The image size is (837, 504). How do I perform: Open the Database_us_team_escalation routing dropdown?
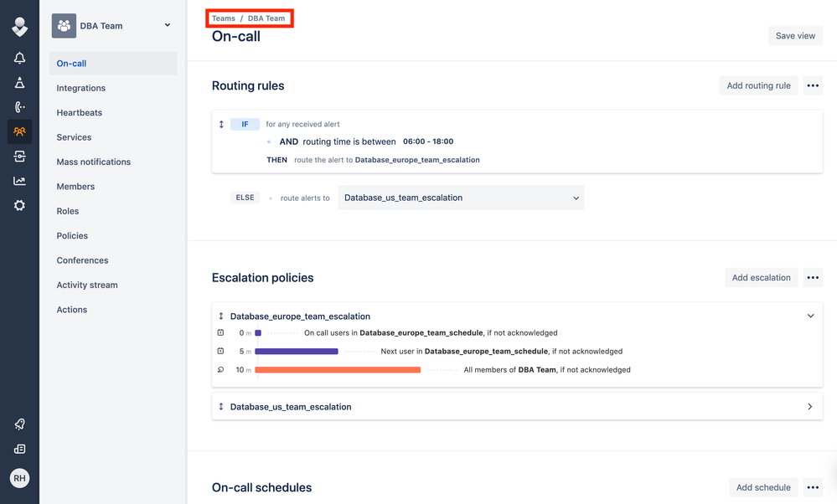point(575,198)
